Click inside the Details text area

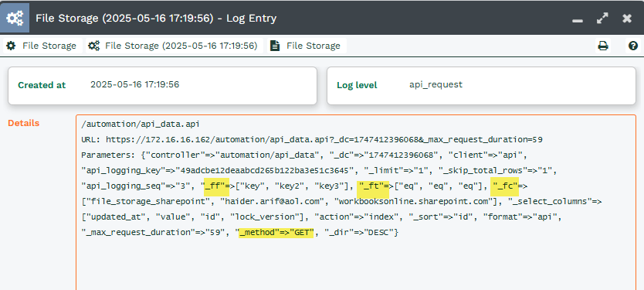(356, 203)
